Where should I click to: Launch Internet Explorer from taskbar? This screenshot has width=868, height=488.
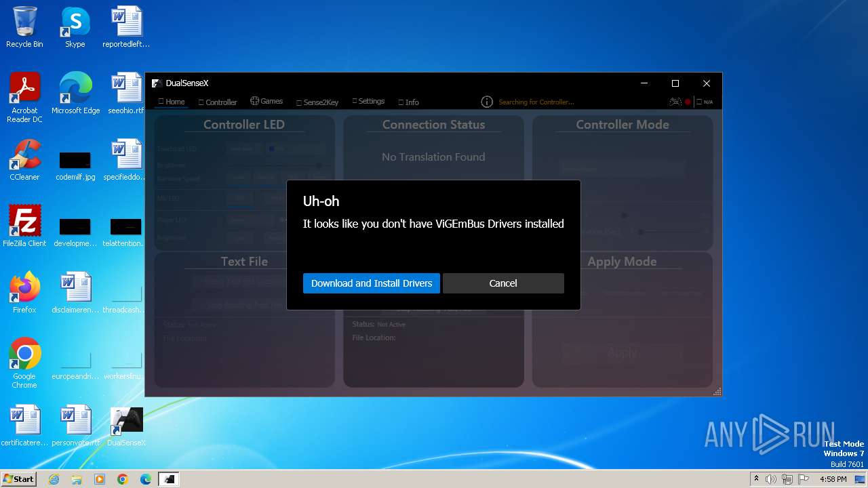[x=54, y=479]
